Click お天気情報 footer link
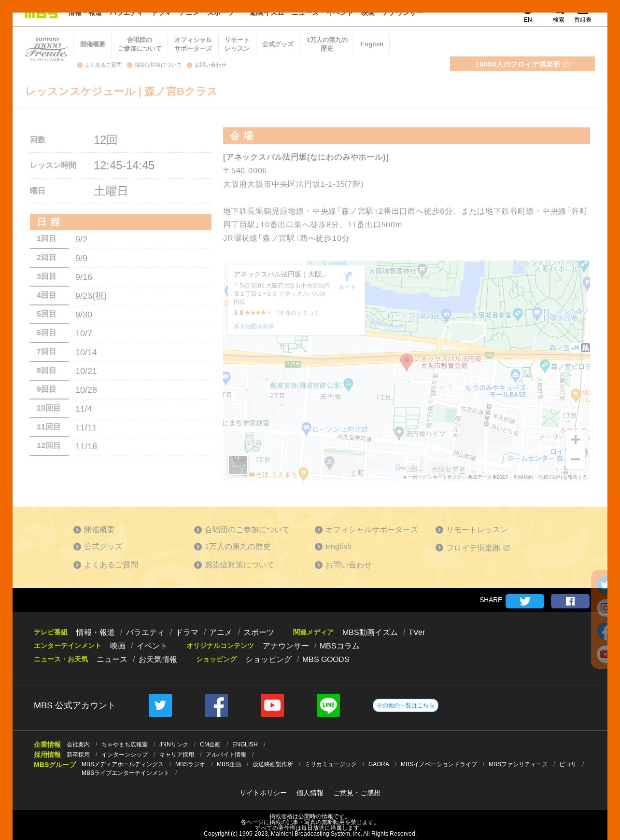Image resolution: width=620 pixels, height=840 pixels. click(x=158, y=660)
